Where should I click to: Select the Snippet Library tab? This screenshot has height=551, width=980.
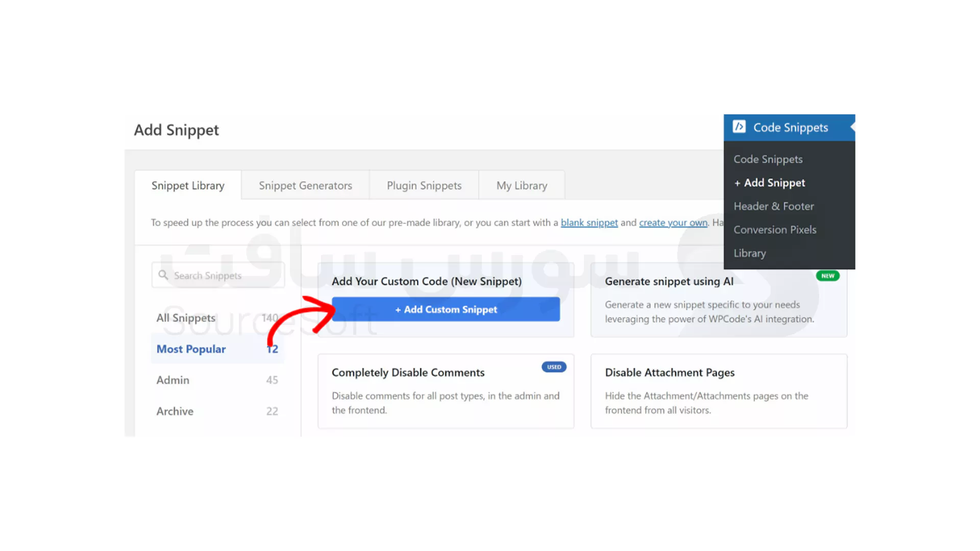(188, 186)
